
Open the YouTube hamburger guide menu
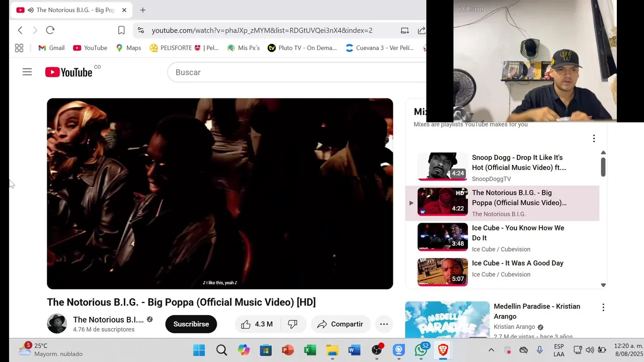[x=27, y=72]
